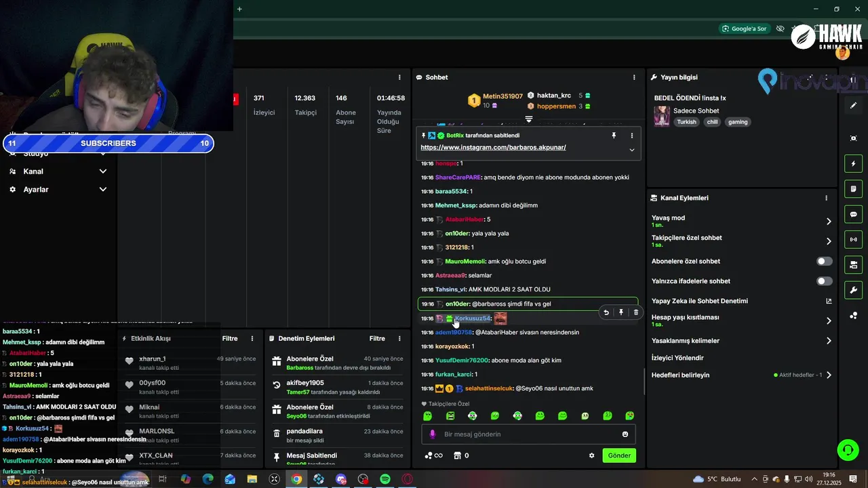Click the chill tag

point(712,122)
